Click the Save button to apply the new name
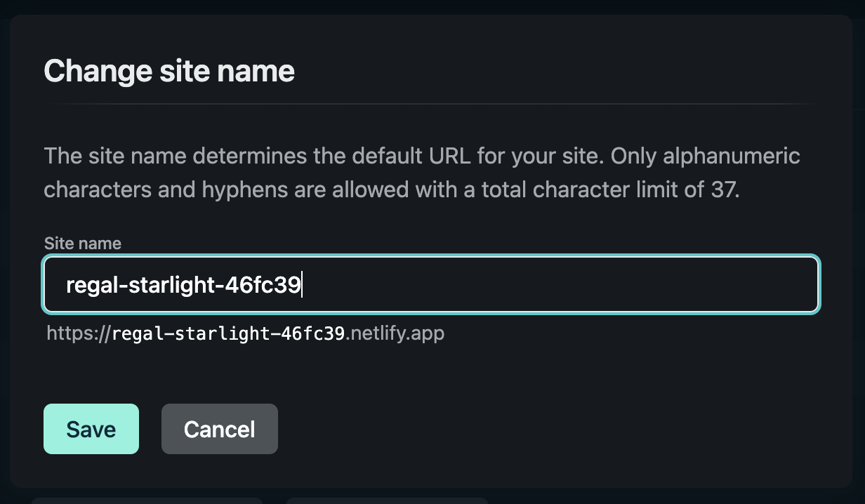 click(x=91, y=428)
